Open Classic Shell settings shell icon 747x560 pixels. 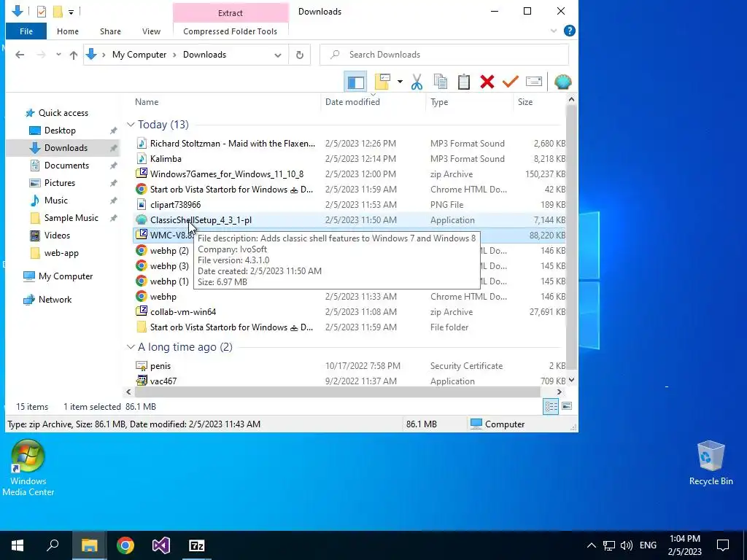point(562,82)
